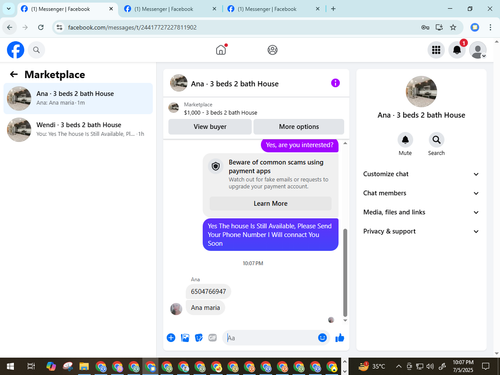The width and height of the screenshot is (500, 375).
Task: Open account avatar menu
Action: (478, 50)
